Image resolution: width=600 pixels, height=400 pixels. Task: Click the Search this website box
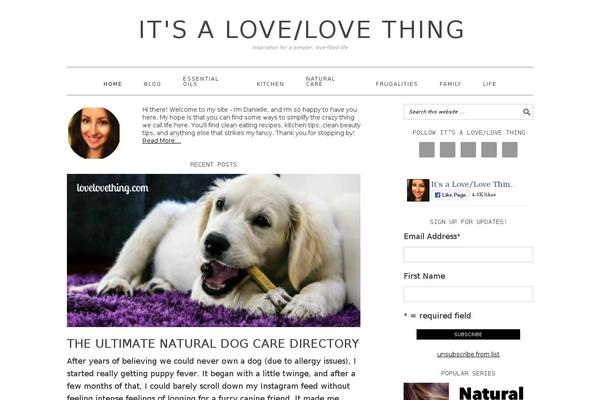tap(462, 112)
